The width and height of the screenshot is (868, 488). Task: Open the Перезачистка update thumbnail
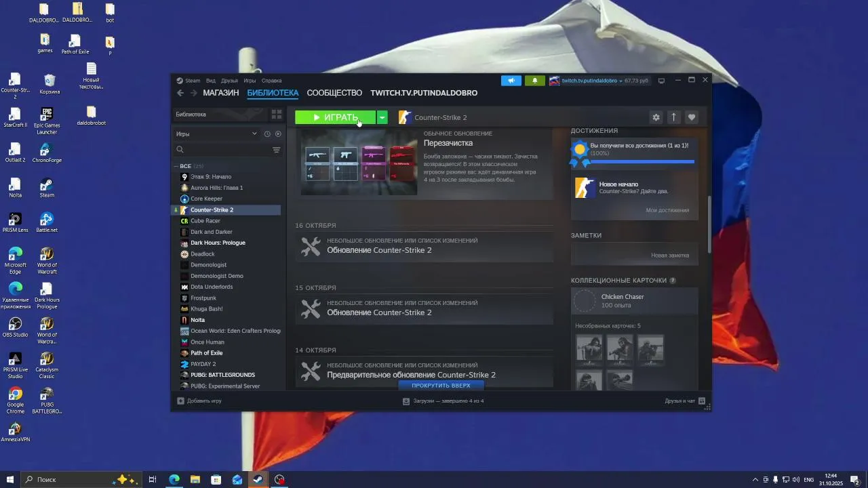click(359, 163)
